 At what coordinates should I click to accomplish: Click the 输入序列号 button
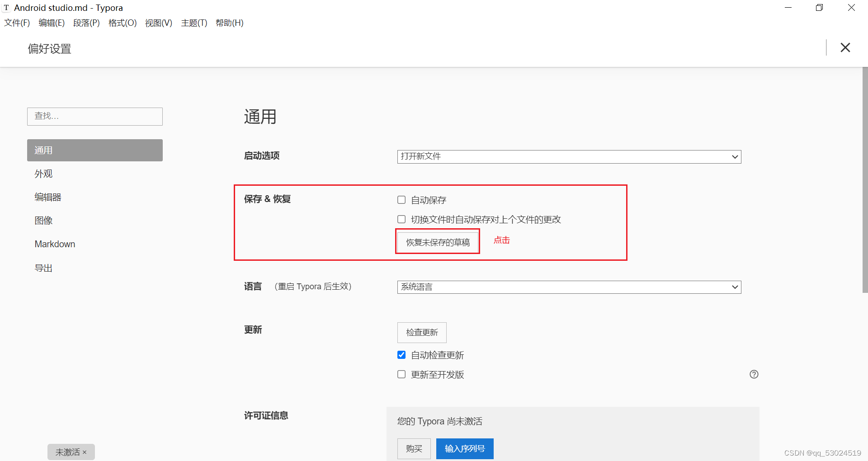coord(465,449)
